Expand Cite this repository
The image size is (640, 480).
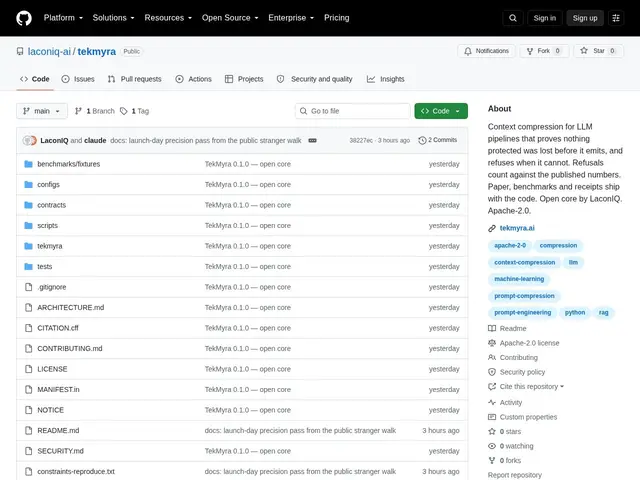(x=526, y=387)
